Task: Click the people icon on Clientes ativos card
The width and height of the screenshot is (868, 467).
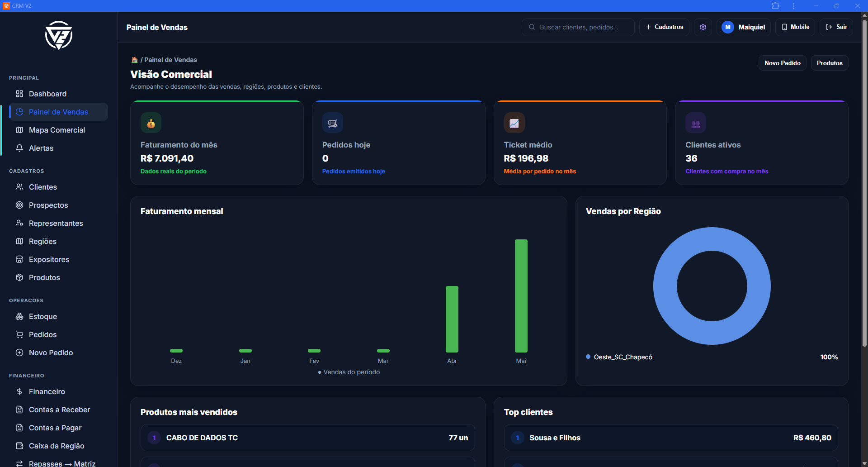Action: [696, 123]
